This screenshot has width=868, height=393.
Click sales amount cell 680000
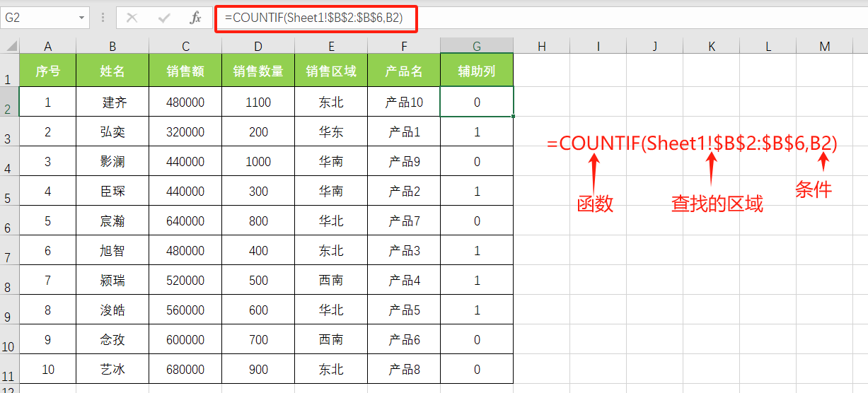point(185,369)
